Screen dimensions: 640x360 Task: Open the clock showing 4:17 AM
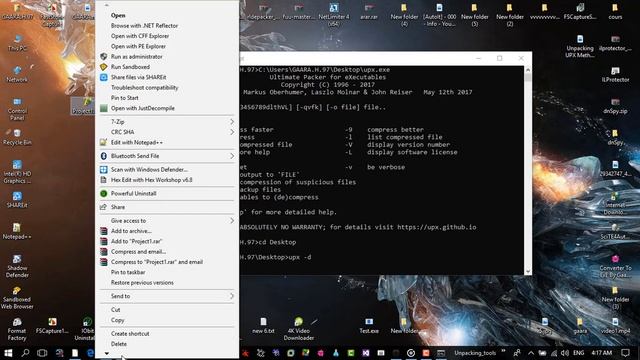[601, 353]
